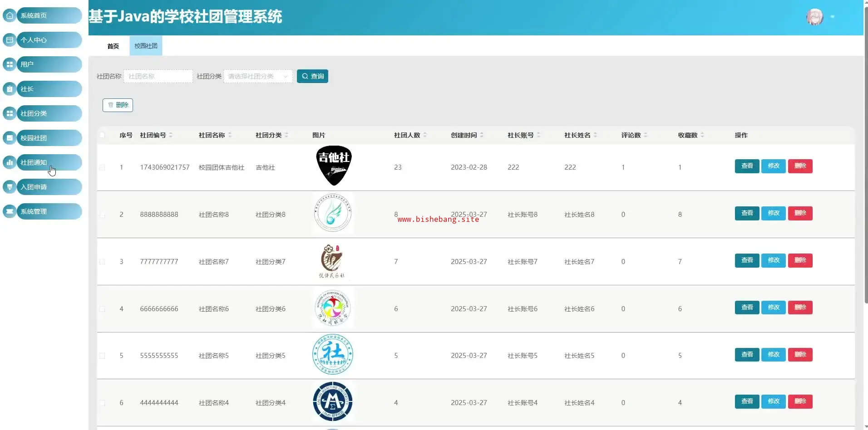The width and height of the screenshot is (868, 430).
Task: Click the 社长姓名8 cell
Action: (579, 215)
